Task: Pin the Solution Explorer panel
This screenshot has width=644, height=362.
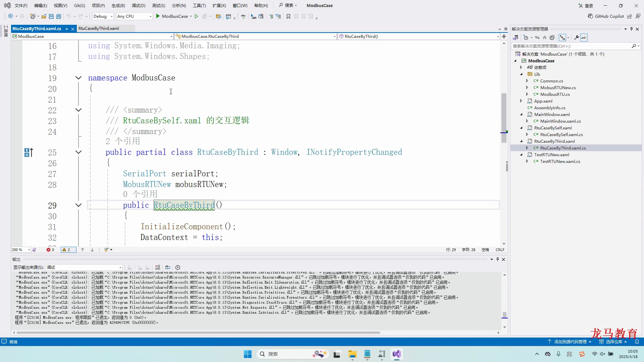Action: pos(632,29)
